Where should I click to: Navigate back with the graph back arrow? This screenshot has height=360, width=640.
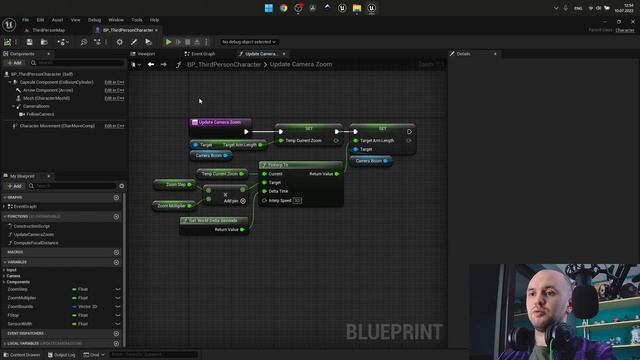point(151,64)
